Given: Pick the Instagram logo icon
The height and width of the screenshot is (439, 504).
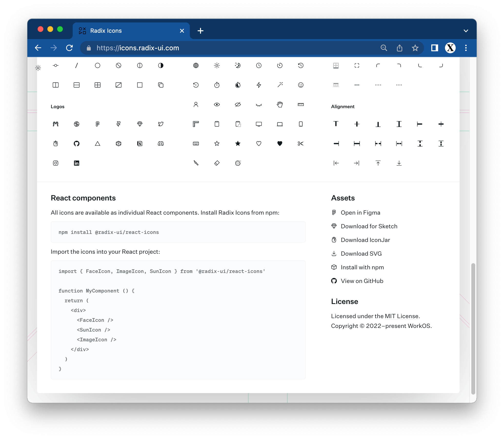Looking at the screenshot, I should tap(56, 163).
